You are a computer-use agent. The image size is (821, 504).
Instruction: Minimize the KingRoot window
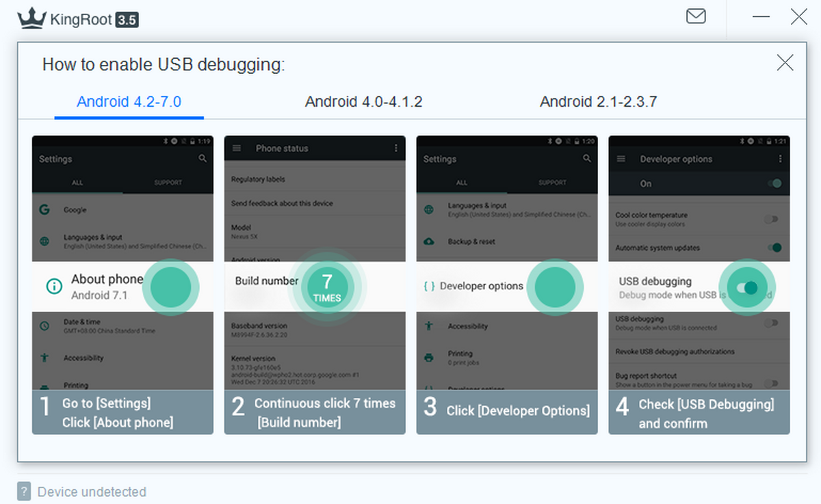pyautogui.click(x=761, y=17)
